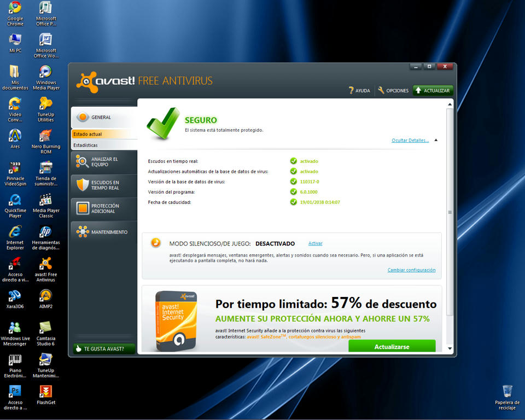Open Mis documentos folder icon
This screenshot has width=525, height=420.
pos(15,78)
